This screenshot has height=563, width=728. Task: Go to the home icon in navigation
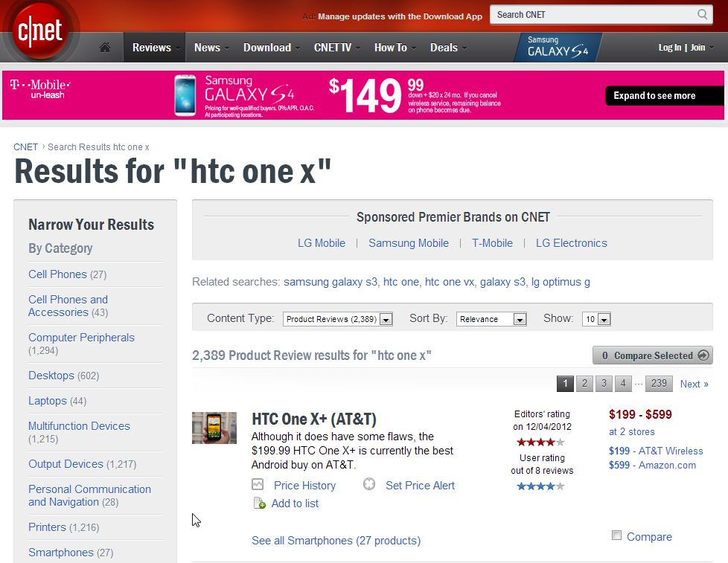point(105,48)
